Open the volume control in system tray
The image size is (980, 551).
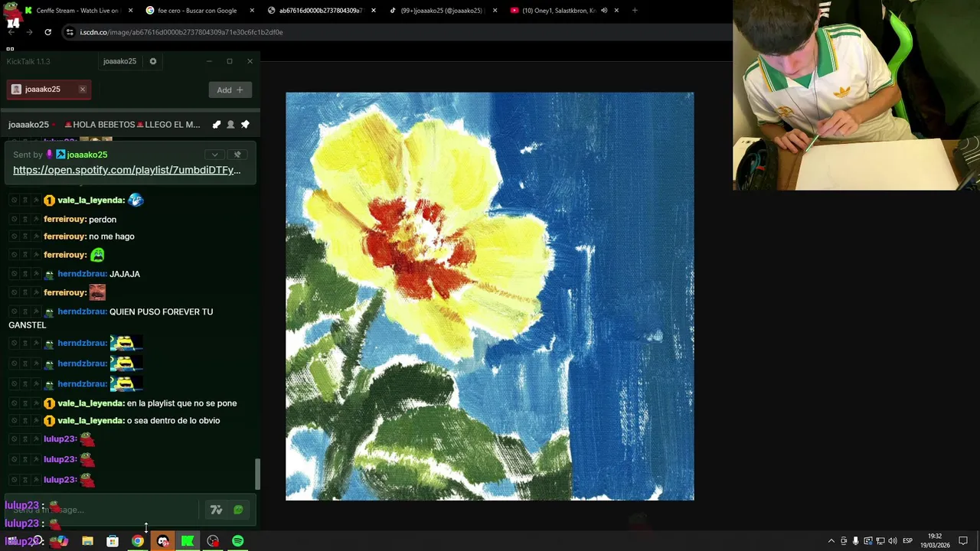893,541
